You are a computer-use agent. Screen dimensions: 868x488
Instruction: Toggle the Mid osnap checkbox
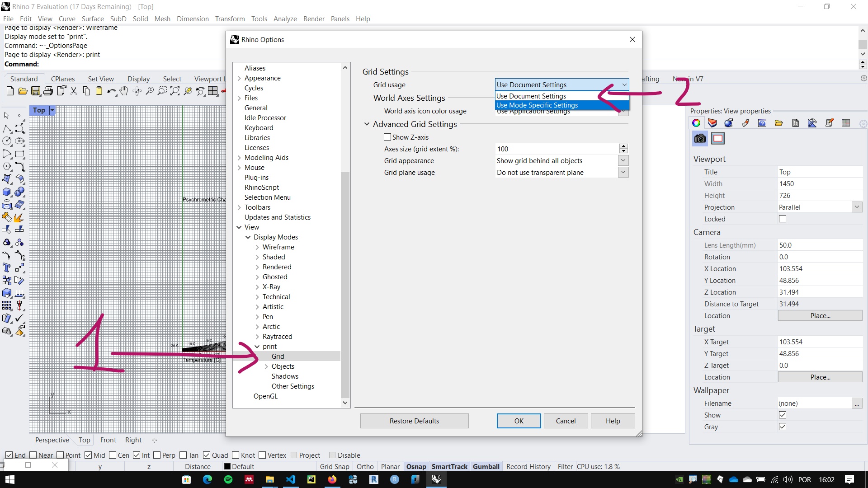tap(88, 455)
